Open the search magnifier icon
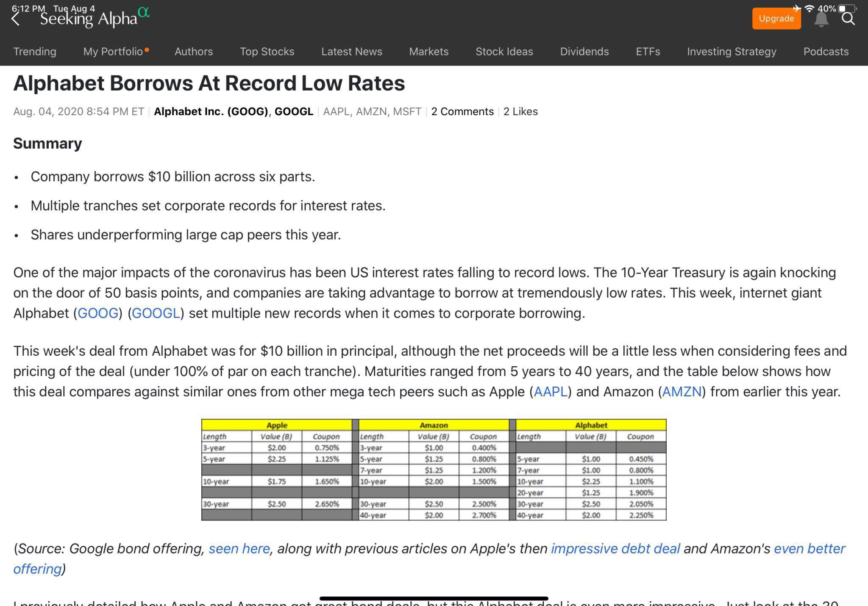This screenshot has height=606, width=868. 848,19
